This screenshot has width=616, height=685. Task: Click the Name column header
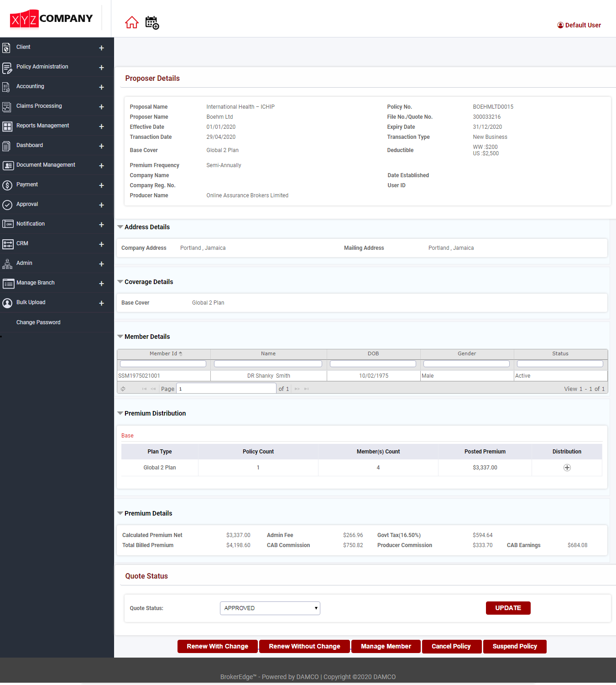pyautogui.click(x=268, y=354)
